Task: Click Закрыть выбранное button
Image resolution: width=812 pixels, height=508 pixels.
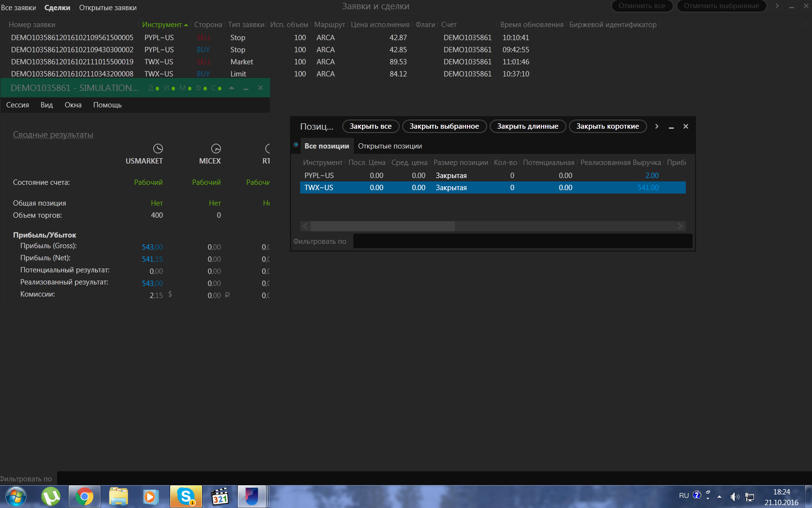Action: tap(444, 126)
